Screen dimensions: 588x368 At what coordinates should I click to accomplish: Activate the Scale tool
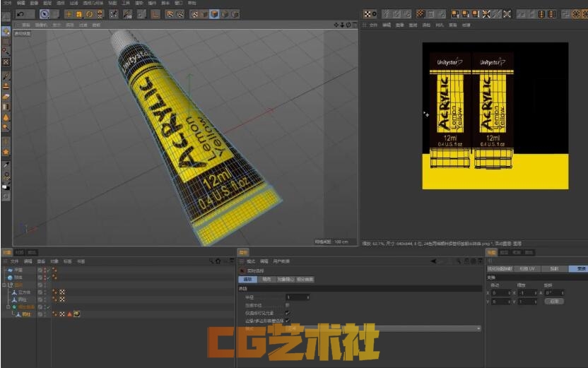pos(79,14)
